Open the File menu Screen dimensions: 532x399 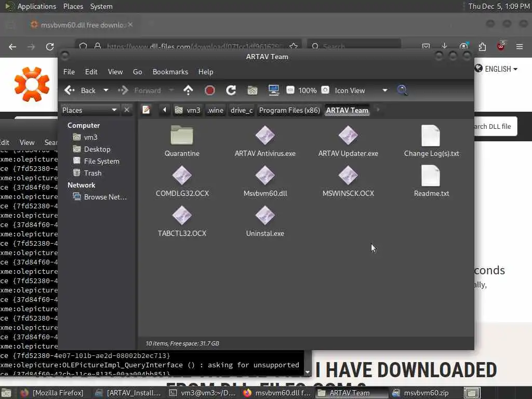[69, 72]
